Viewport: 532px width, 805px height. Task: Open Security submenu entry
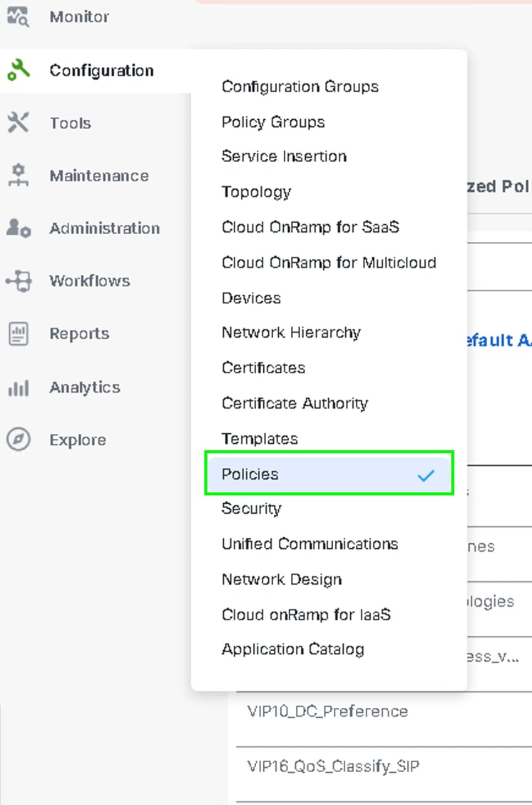pos(251,509)
